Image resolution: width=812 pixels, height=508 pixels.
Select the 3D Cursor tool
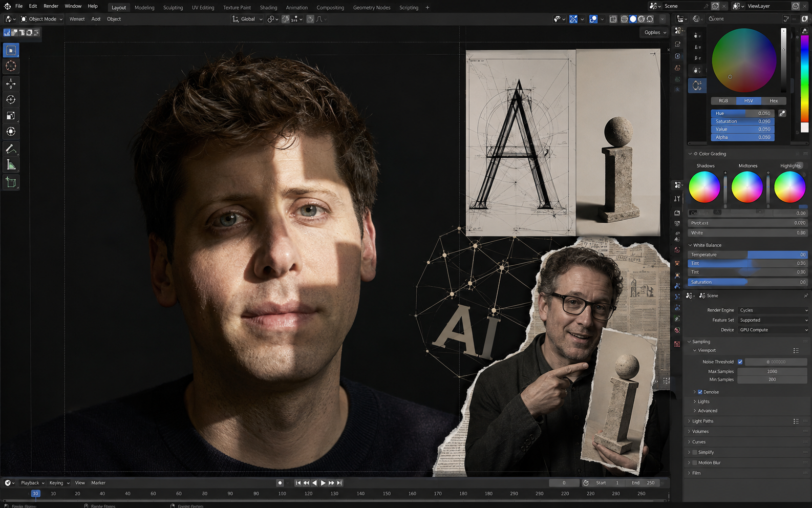pyautogui.click(x=11, y=66)
